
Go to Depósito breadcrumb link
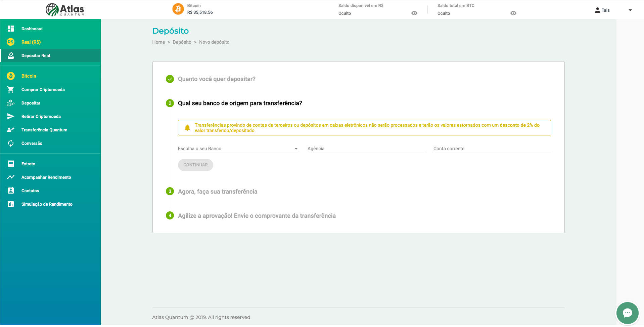tap(182, 42)
